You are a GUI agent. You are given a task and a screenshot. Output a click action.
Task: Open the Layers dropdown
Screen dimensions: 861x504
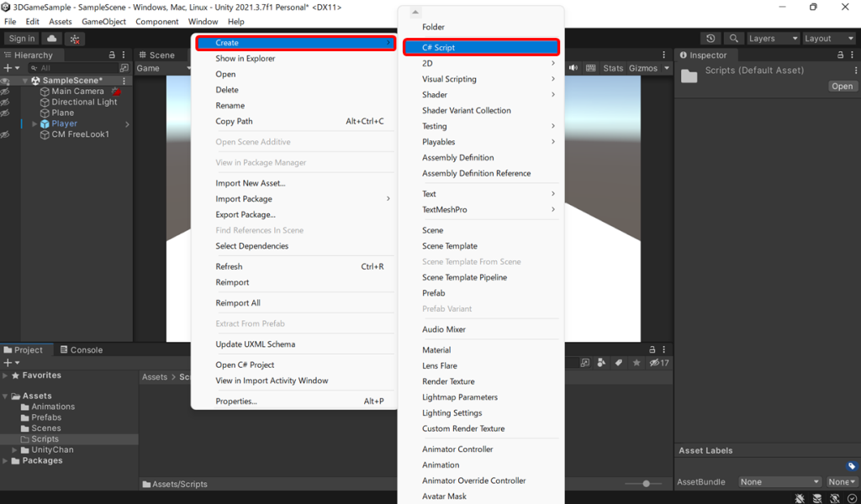point(772,39)
